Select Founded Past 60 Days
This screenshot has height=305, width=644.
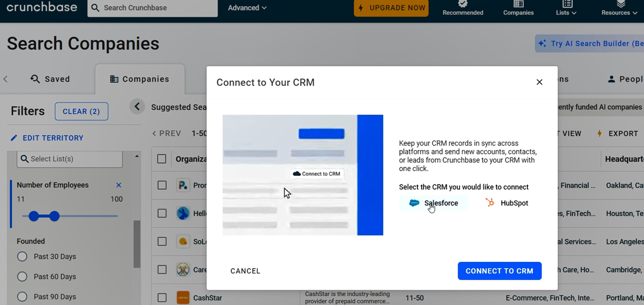pyautogui.click(x=22, y=277)
